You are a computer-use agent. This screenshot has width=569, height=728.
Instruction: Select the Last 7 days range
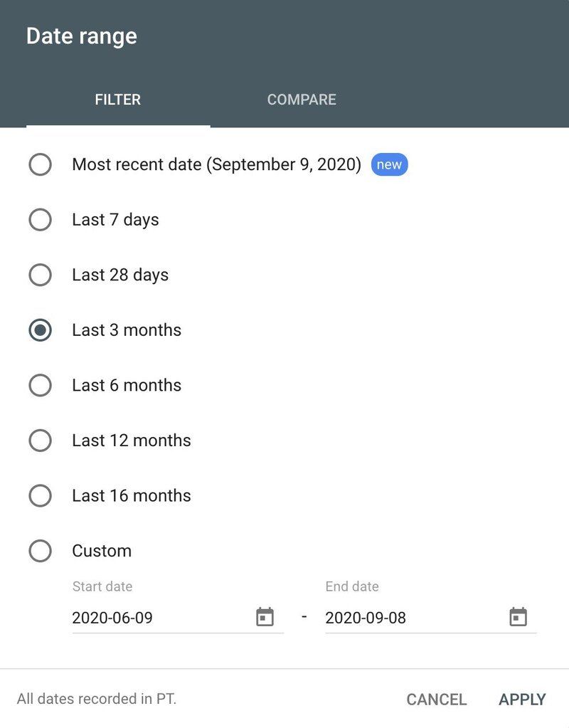click(41, 220)
